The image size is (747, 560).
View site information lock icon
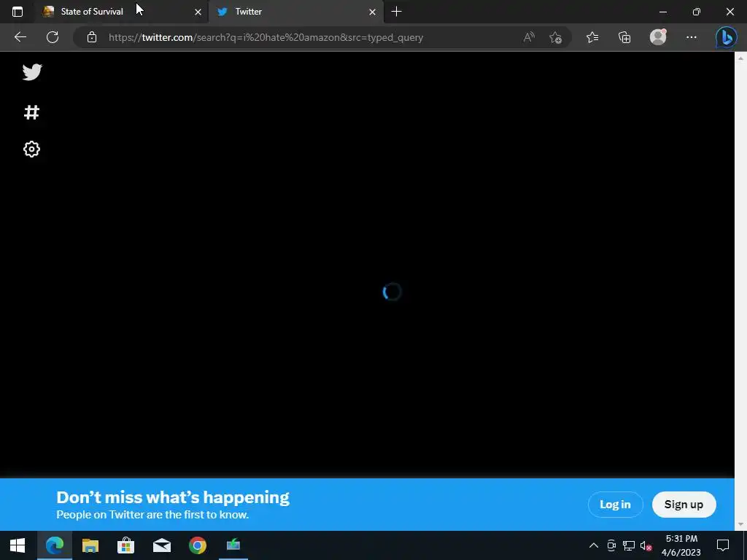(92, 37)
